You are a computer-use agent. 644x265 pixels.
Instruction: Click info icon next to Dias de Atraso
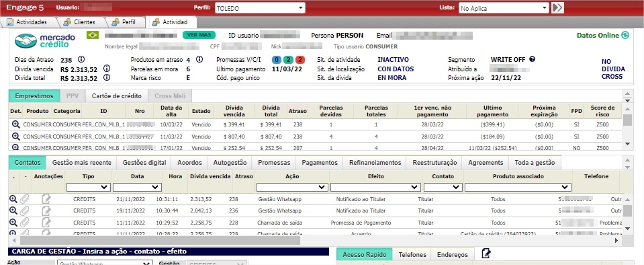81,59
